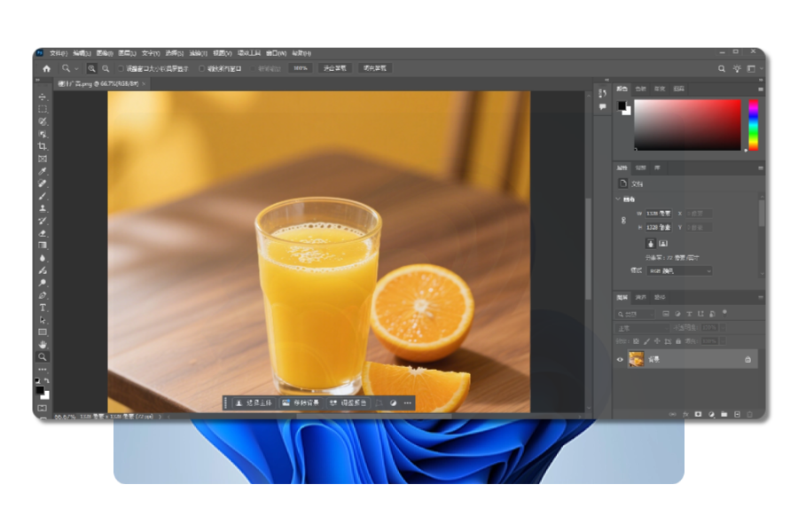798x532 pixels.
Task: Pick a hue on the rainbow spectrum slider
Action: [x=753, y=125]
